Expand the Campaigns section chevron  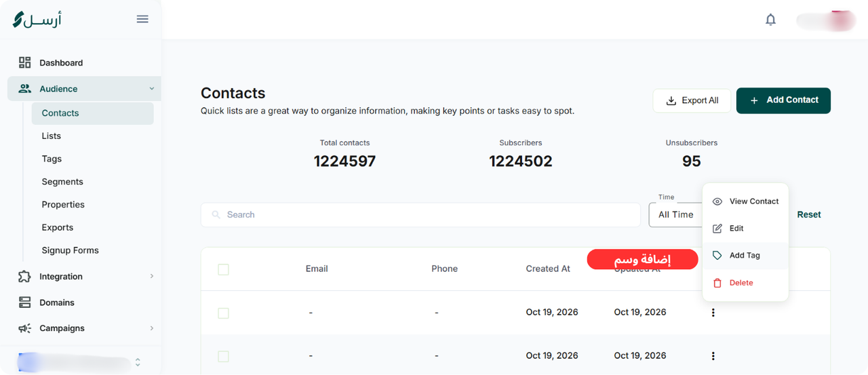(151, 328)
